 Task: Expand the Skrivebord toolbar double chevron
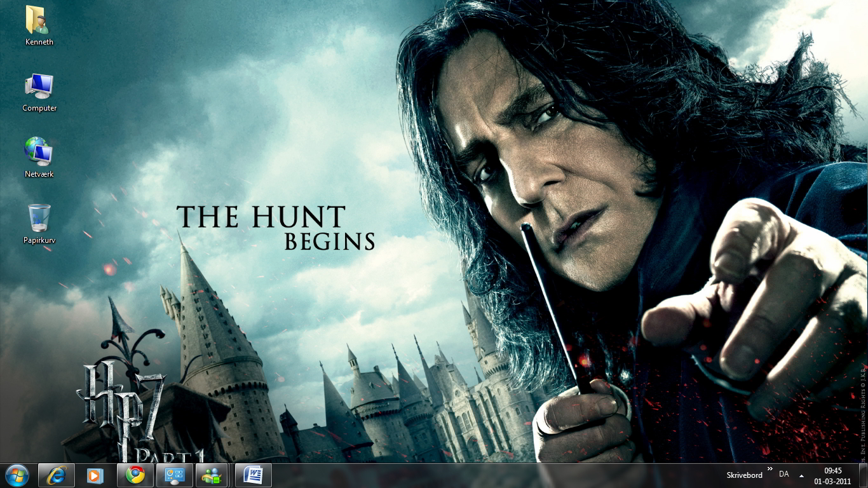coord(770,470)
